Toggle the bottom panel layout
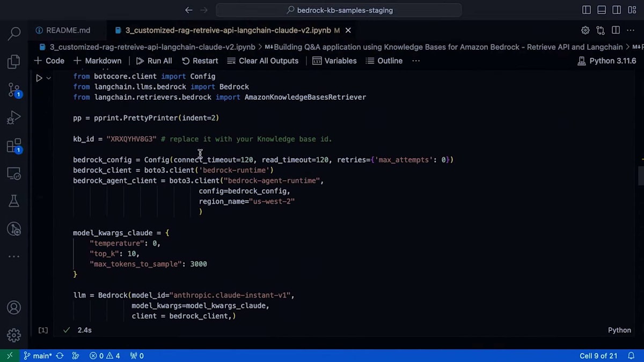Image resolution: width=644 pixels, height=362 pixels. (x=602, y=10)
